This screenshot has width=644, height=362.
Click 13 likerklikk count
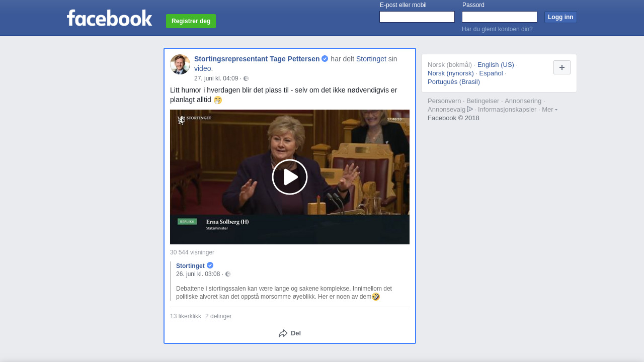coord(186,316)
